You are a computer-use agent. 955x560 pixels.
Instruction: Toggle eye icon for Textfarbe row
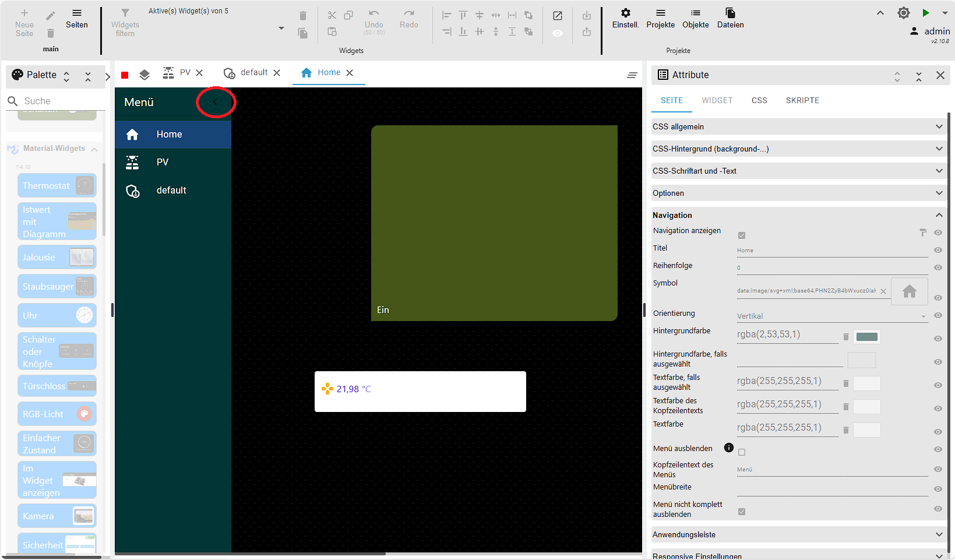(938, 432)
